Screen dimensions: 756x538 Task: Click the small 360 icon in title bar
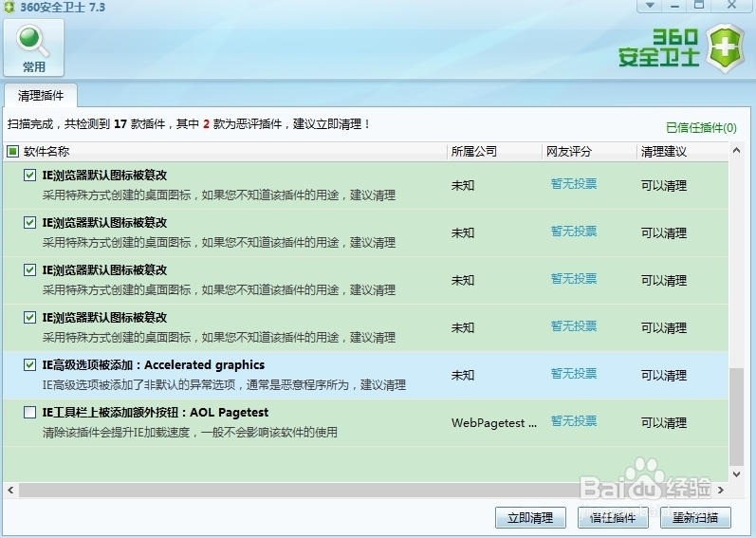click(9, 8)
